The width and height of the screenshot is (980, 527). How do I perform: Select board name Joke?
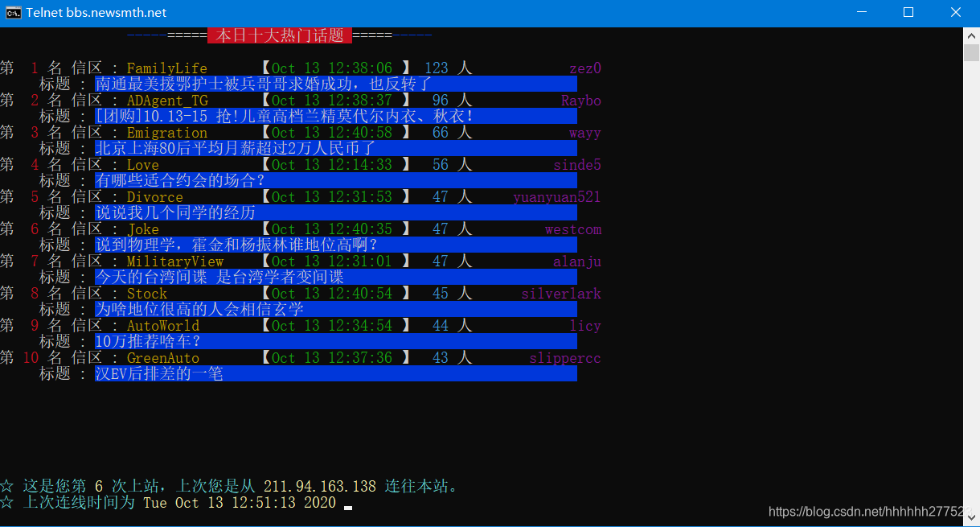pos(143,229)
